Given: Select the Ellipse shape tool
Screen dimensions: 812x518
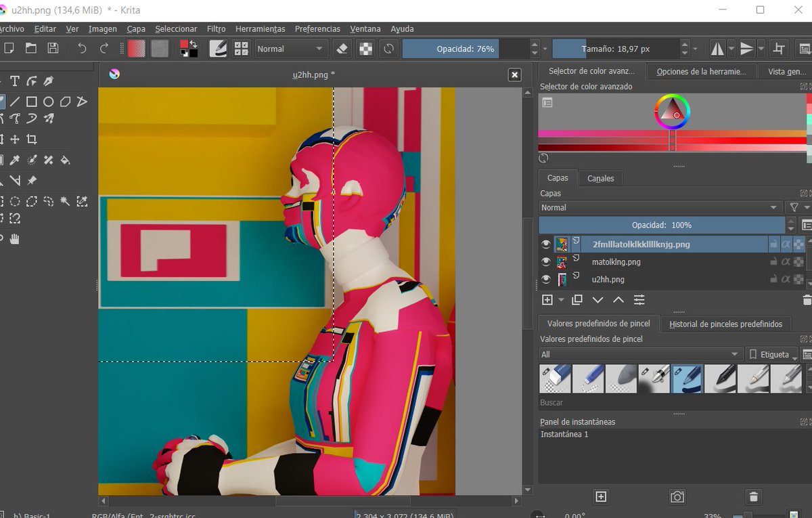Looking at the screenshot, I should 48,102.
